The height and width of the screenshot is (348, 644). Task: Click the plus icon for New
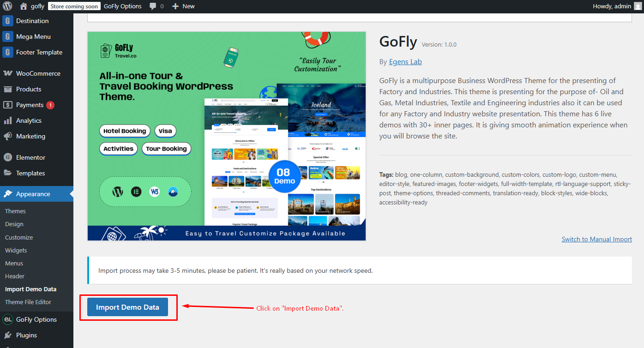[175, 6]
